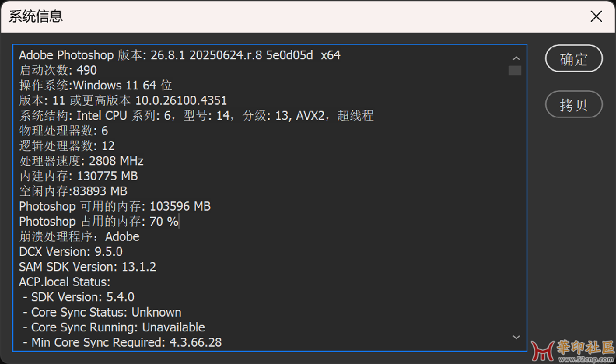Click the ACP.local Status: line
Image resolution: width=616 pixels, height=364 pixels.
[x=65, y=282]
